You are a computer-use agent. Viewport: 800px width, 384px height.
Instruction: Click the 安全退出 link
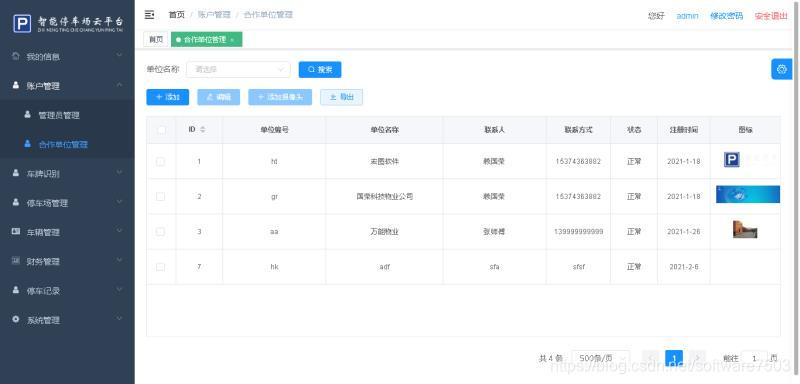coord(771,16)
